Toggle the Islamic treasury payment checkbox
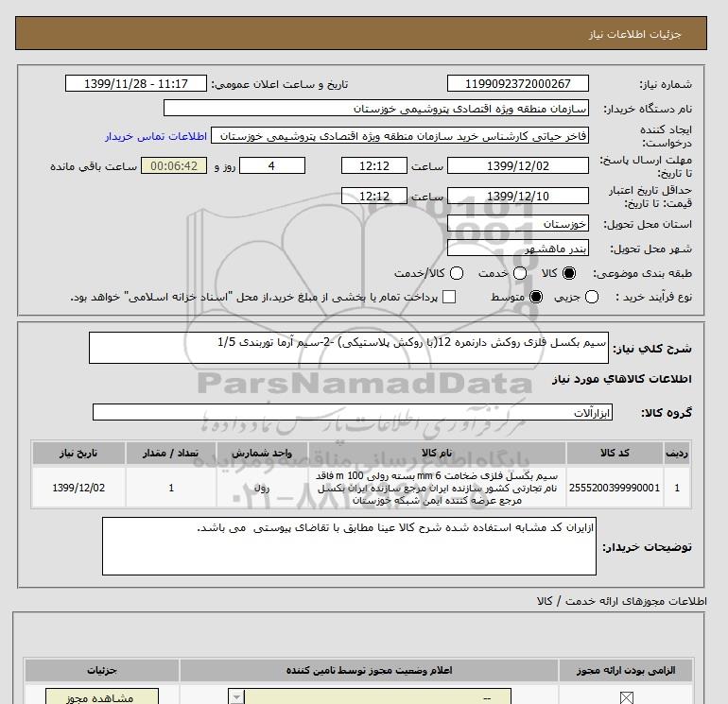This screenshot has width=728, height=704. [449, 297]
